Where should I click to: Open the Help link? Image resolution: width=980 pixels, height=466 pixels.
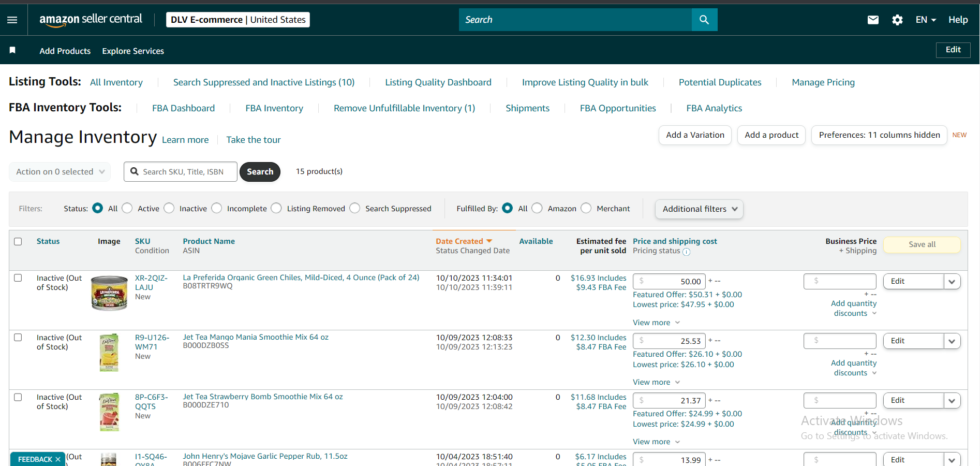pos(958,20)
